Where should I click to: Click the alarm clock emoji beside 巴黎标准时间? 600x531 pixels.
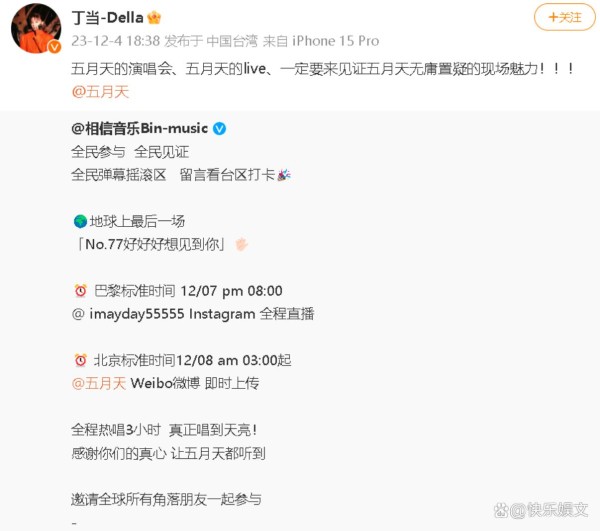(x=80, y=291)
